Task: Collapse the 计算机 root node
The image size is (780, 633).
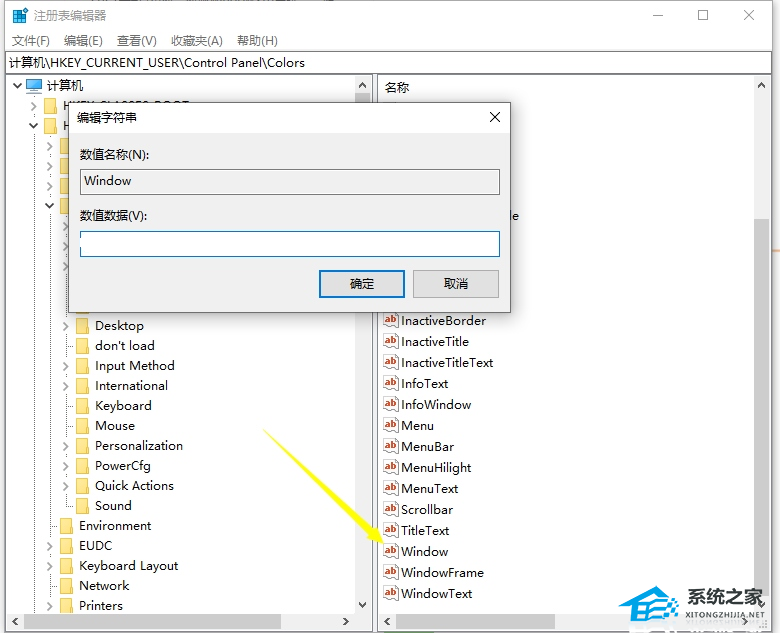Action: click(17, 86)
